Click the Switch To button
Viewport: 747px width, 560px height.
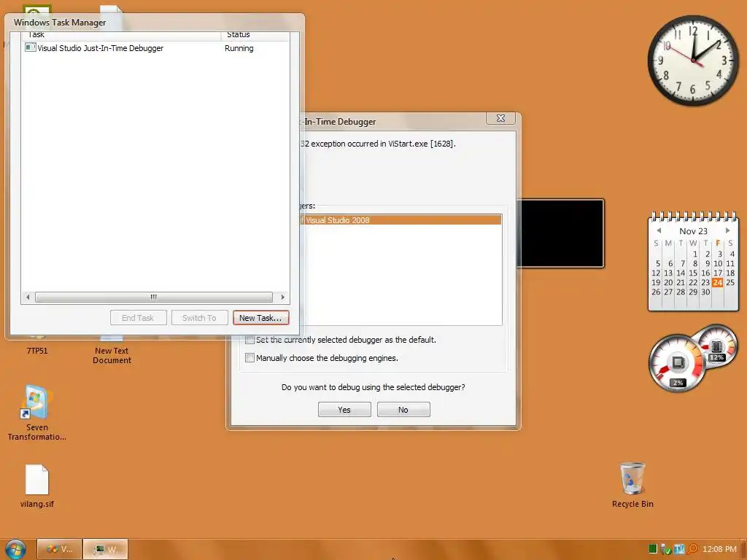200,318
